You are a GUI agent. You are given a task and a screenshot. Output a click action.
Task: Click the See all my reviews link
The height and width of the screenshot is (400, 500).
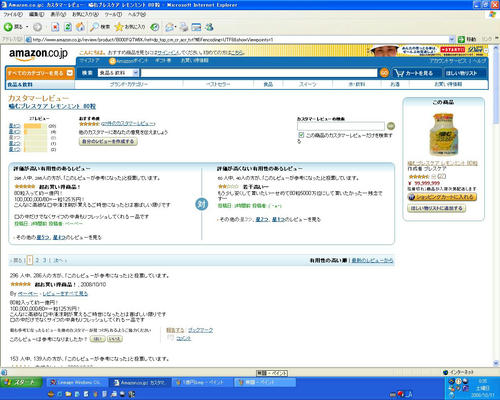(x=65, y=294)
